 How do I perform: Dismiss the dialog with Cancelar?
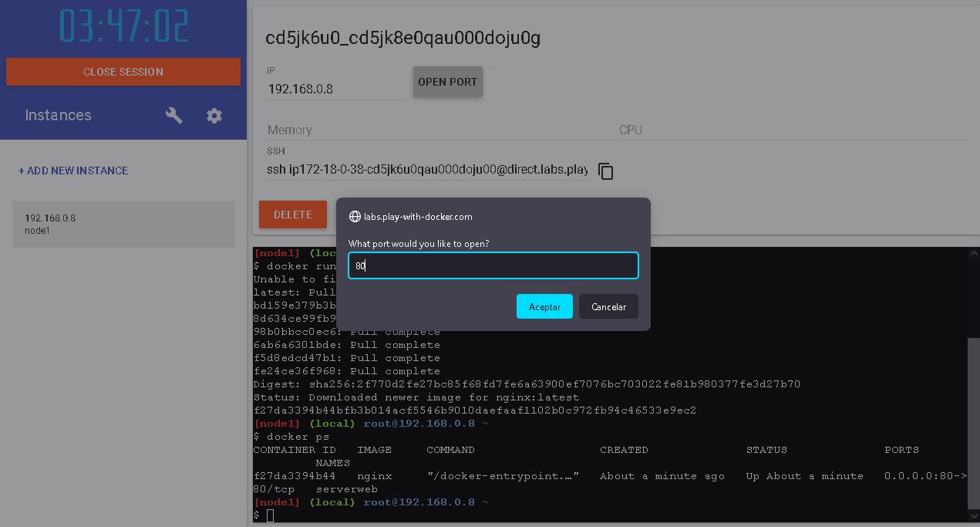pos(608,306)
